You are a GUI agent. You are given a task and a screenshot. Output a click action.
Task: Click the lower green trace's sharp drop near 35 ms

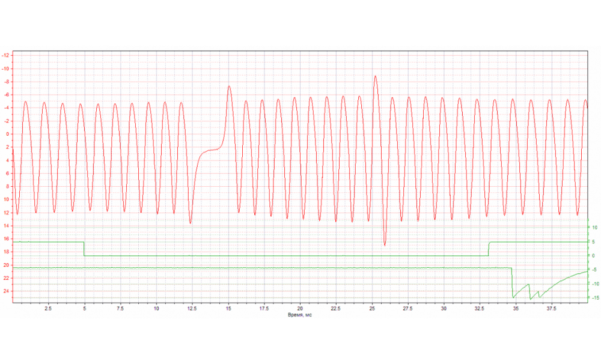pos(512,284)
